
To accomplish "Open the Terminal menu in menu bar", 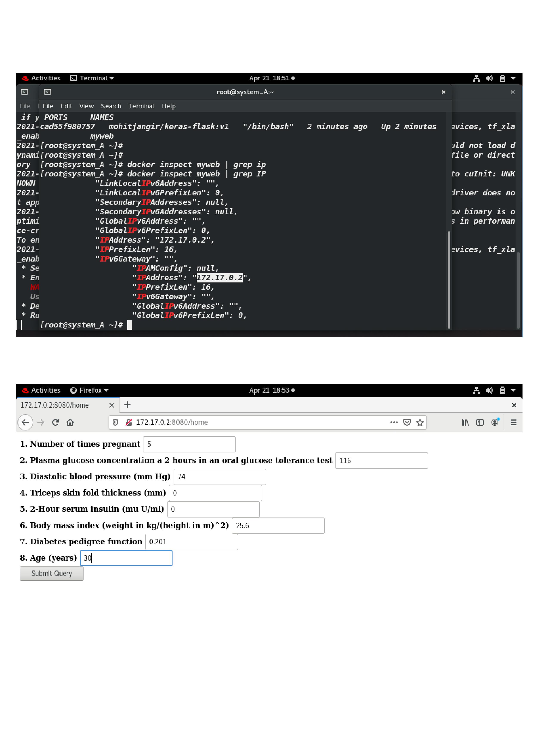I will (141, 106).
